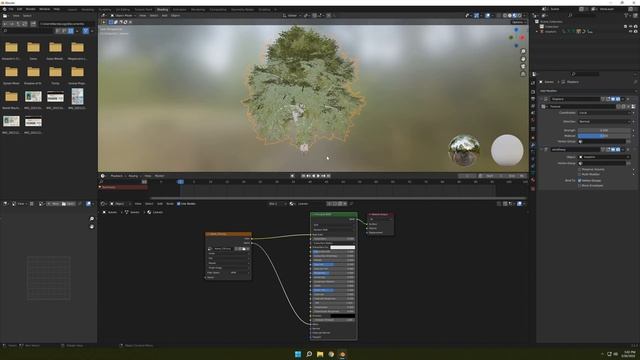Switch to wireframe viewport shading icon
Image resolution: width=640 pixels, height=360 pixels.
point(504,16)
